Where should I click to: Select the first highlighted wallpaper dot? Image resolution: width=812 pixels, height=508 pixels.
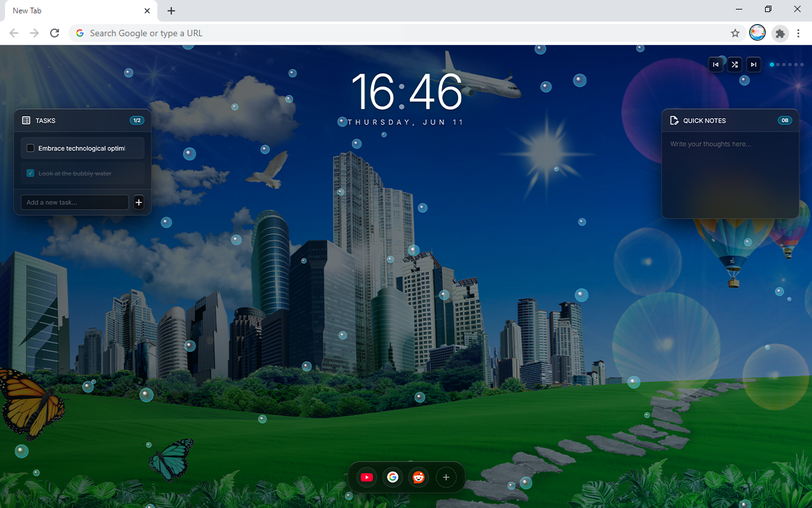coord(772,64)
